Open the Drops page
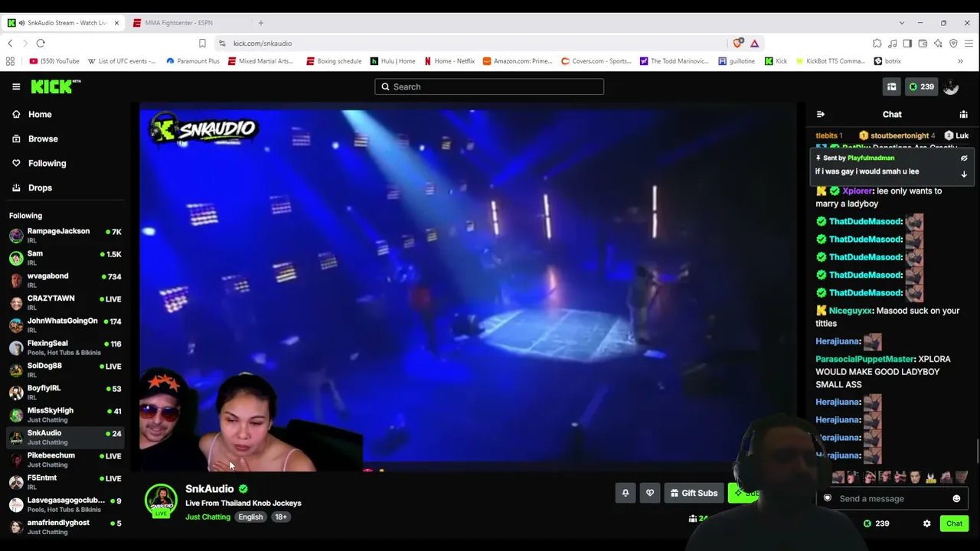This screenshot has width=980, height=551. coord(40,187)
